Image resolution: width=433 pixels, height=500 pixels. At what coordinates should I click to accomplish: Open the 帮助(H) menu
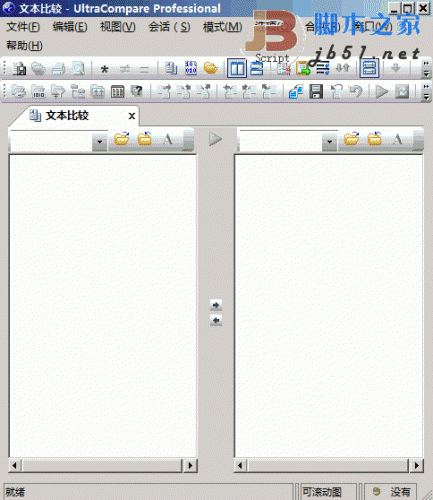click(24, 45)
